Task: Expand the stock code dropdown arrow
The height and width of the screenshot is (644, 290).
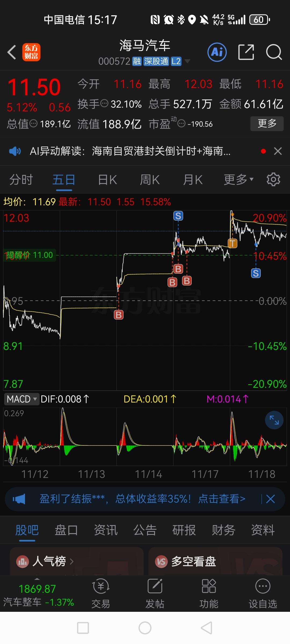Action: 187,61
